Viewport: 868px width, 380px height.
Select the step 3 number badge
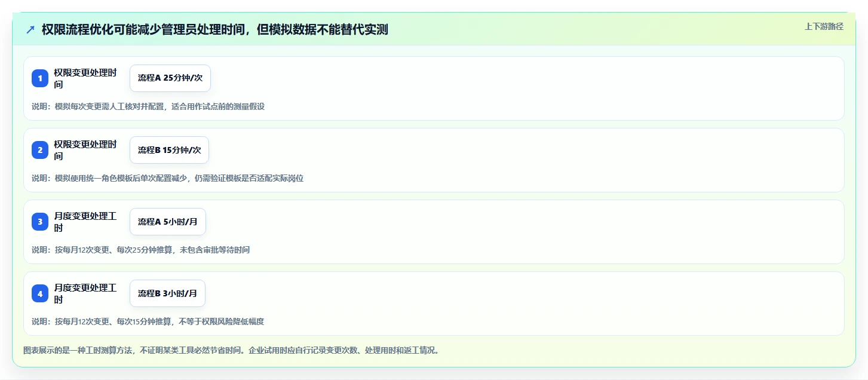40,222
